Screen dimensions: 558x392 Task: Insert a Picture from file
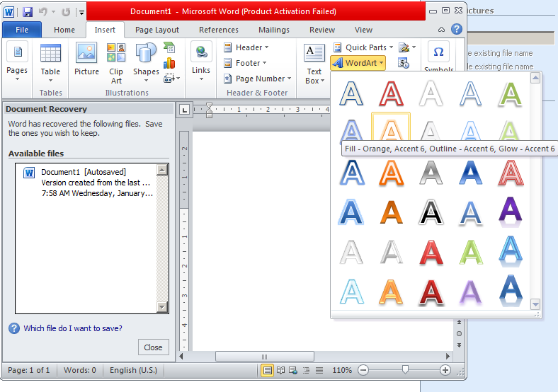[86, 59]
